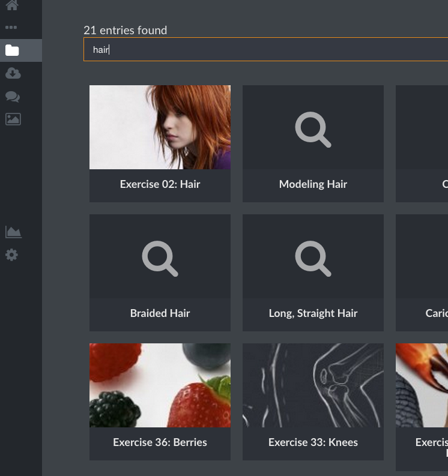The width and height of the screenshot is (448, 476).
Task: Open the crab claw thumbnail
Action: pyautogui.click(x=422, y=385)
